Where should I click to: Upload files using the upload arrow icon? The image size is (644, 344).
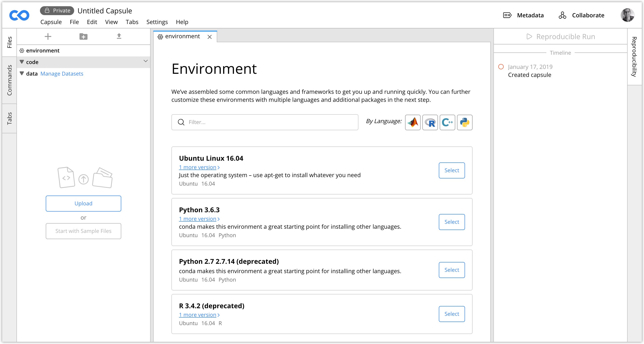[119, 36]
